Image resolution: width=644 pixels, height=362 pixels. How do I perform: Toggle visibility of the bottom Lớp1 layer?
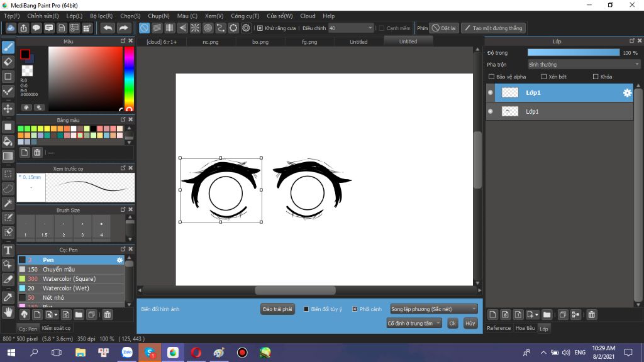tap(491, 111)
